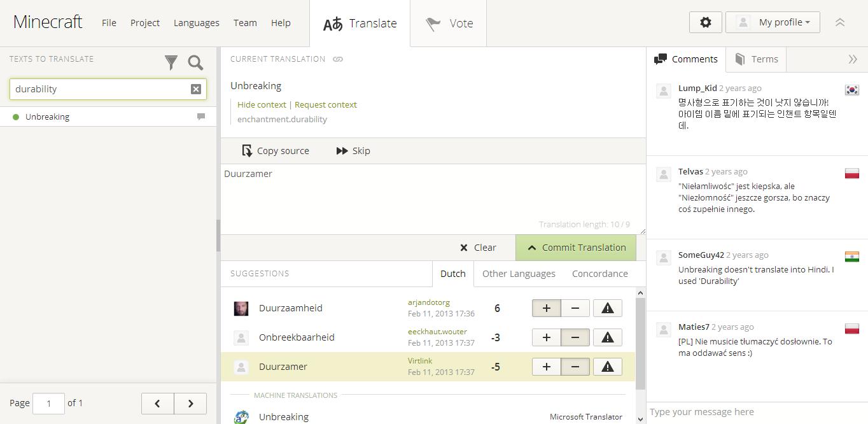
Task: Clear the durability search field
Action: coord(196,89)
